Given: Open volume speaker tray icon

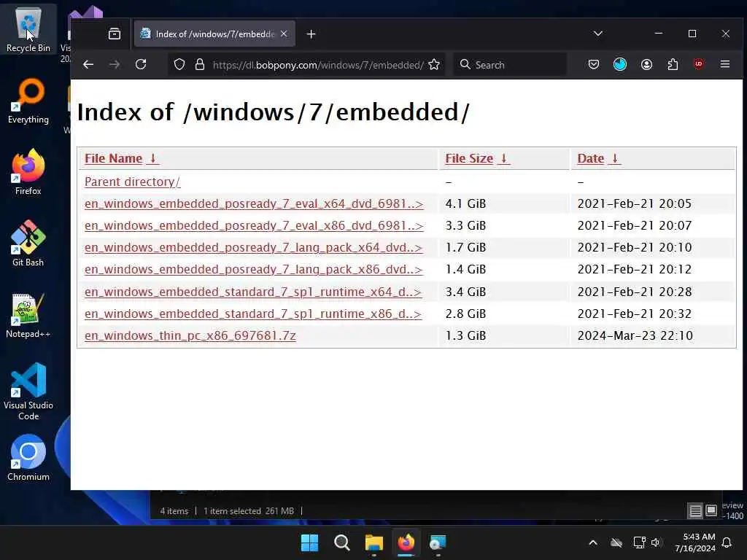Looking at the screenshot, I should tap(657, 542).
